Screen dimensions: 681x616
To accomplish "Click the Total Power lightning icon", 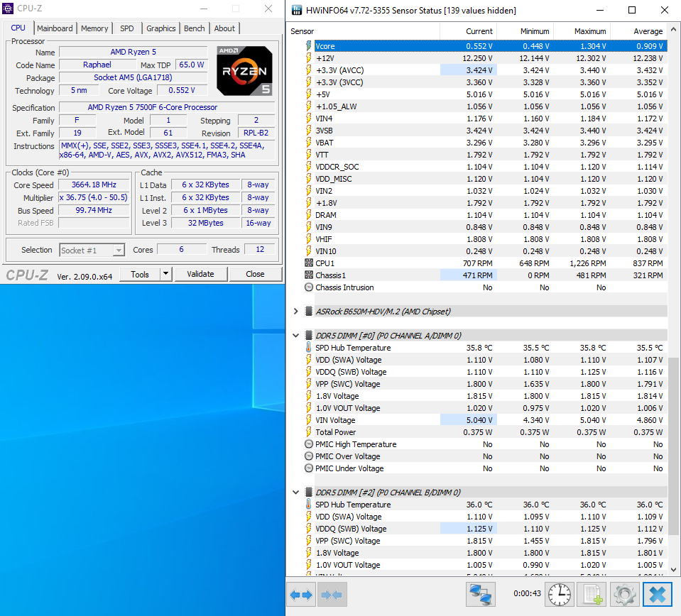I will 308,432.
